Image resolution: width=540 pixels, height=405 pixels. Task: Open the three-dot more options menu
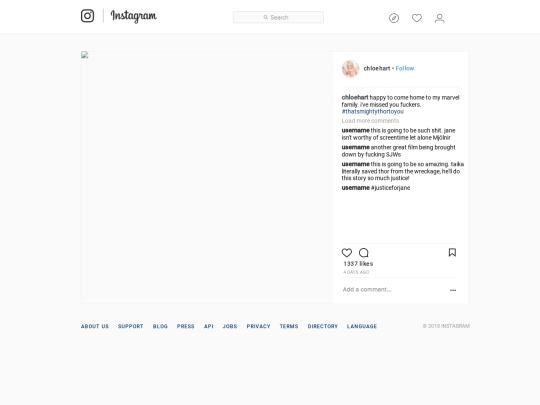pyautogui.click(x=453, y=290)
